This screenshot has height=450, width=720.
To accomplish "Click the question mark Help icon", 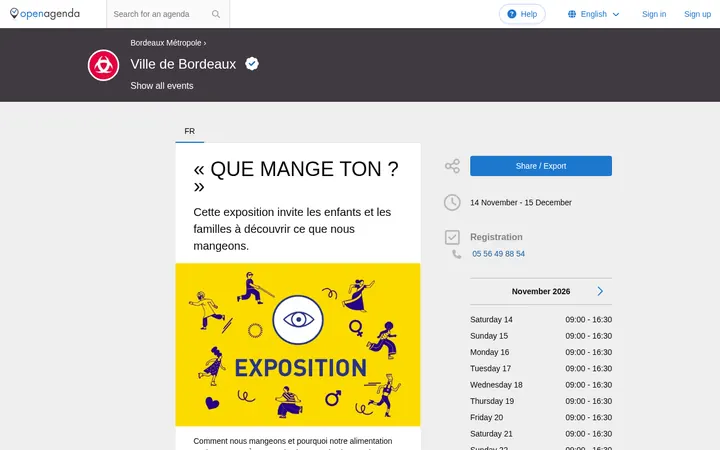I will 512,14.
